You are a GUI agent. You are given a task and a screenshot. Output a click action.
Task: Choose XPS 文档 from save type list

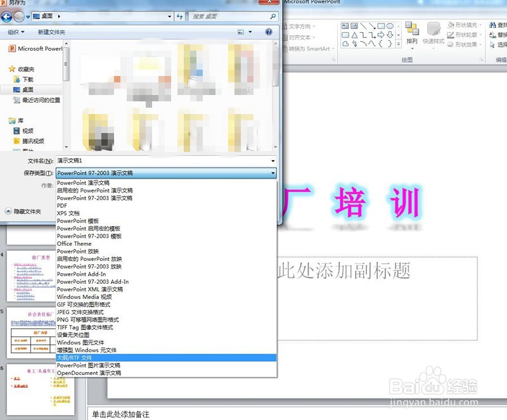click(x=167, y=213)
